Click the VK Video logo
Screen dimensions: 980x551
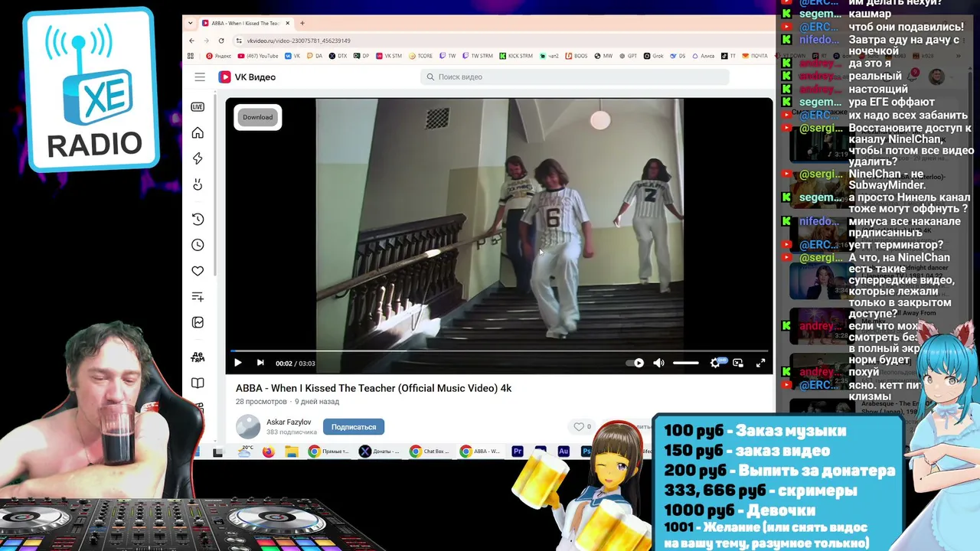coord(247,77)
